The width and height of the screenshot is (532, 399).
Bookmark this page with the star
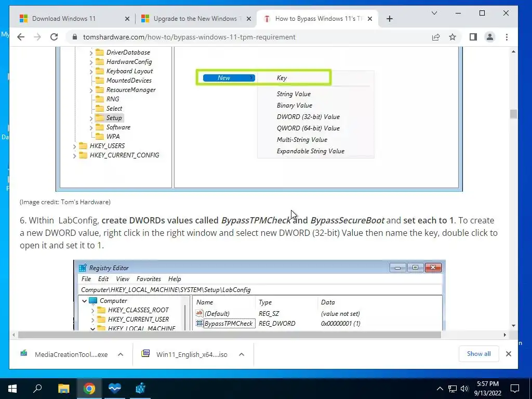(453, 37)
